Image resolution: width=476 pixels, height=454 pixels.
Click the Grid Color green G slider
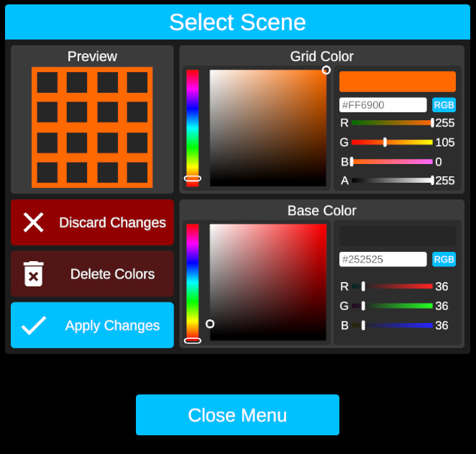click(392, 142)
